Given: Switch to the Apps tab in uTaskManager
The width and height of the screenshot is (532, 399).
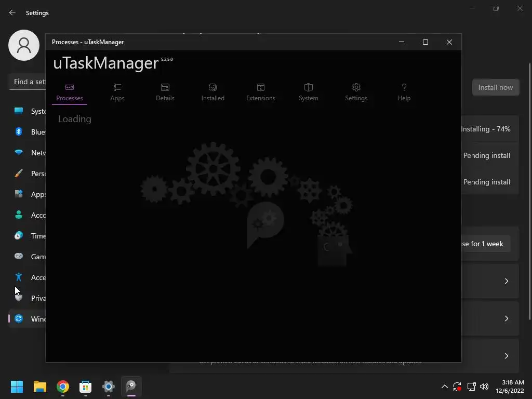Looking at the screenshot, I should (117, 92).
